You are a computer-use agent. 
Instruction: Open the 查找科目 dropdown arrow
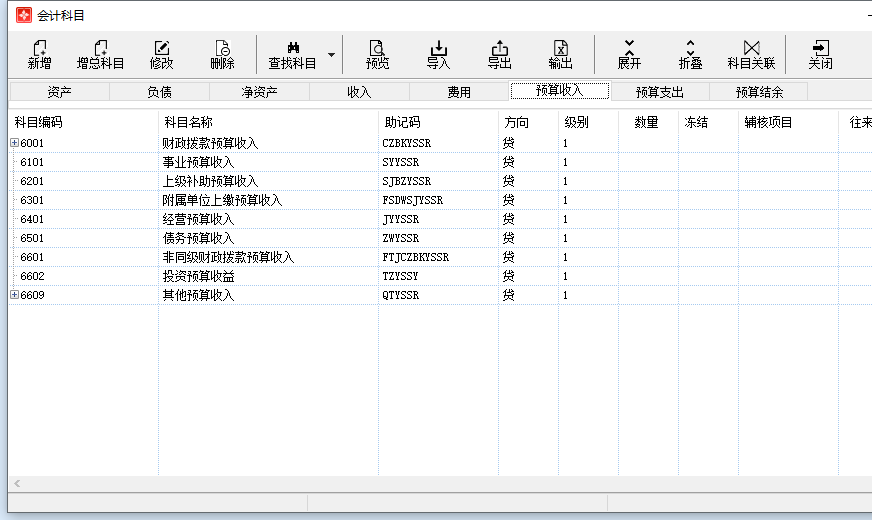(331, 54)
